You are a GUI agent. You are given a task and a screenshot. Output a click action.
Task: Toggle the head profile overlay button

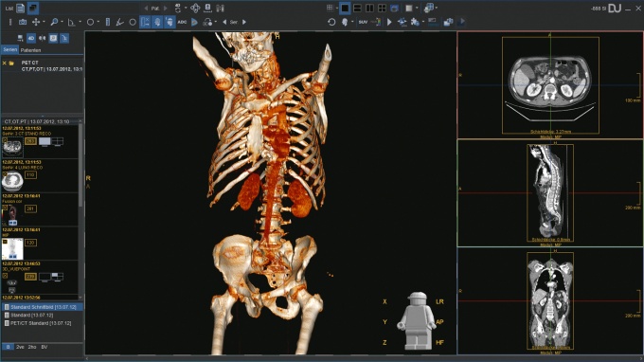click(x=157, y=22)
